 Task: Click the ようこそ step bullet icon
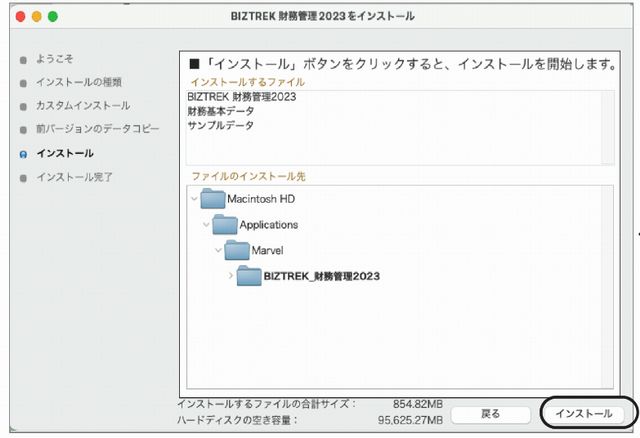(23, 60)
